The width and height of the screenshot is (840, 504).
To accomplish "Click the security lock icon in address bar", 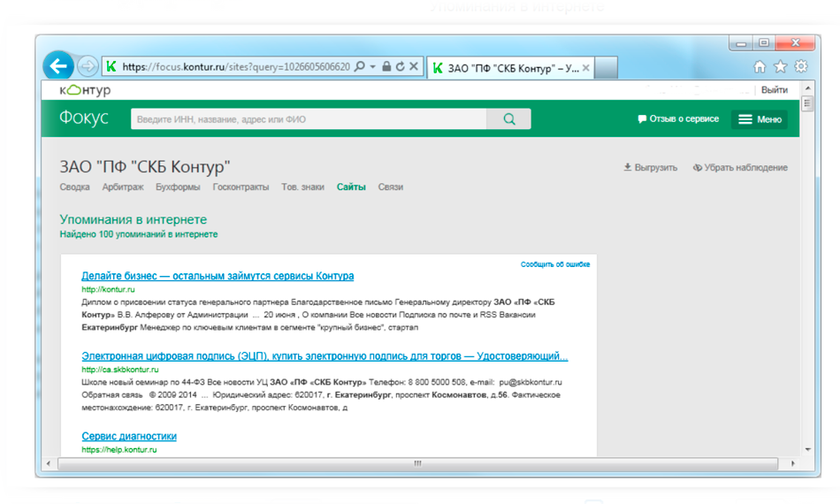I will [386, 66].
